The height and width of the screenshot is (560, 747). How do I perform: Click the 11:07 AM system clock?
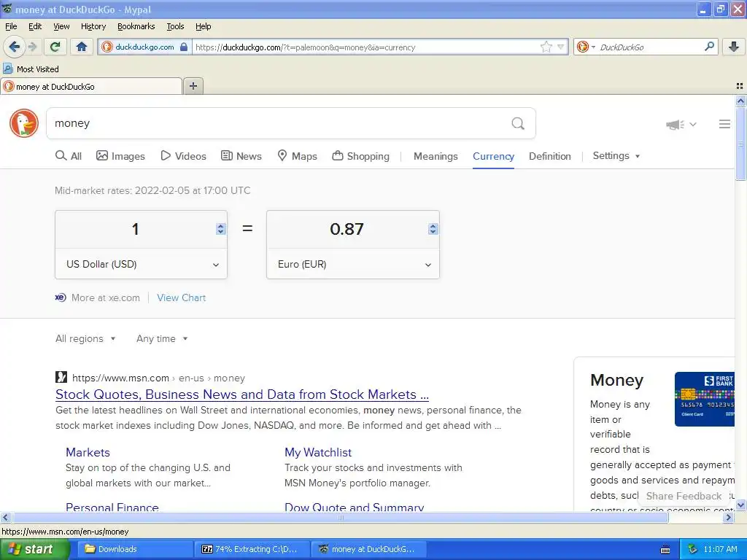pos(720,549)
